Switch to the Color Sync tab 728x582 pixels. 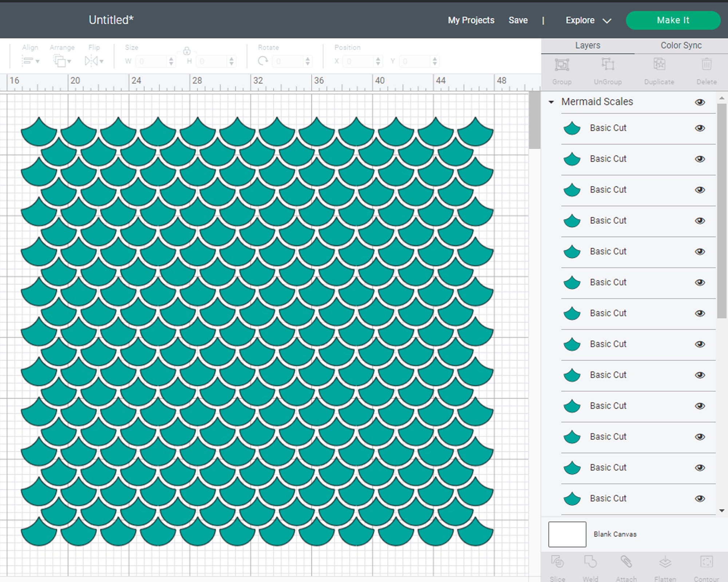[x=680, y=45]
